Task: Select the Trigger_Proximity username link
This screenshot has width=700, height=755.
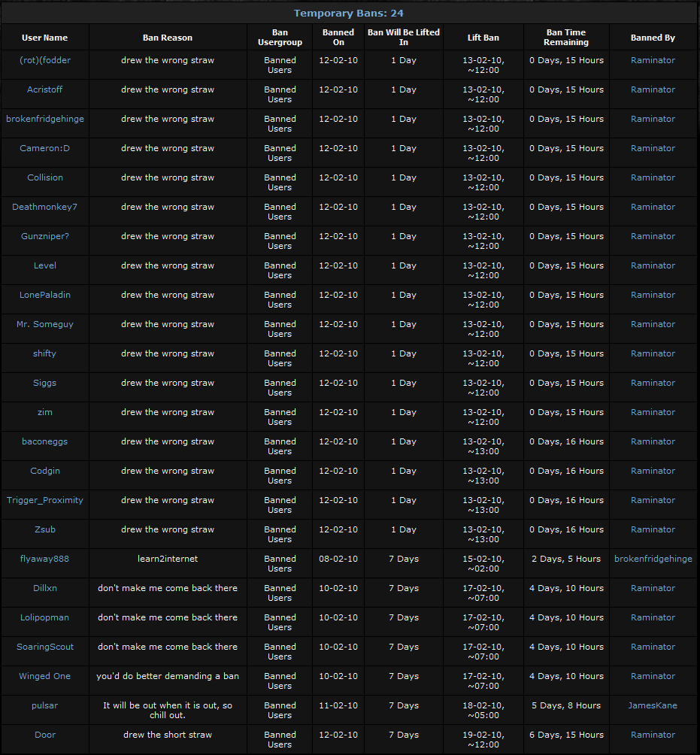Action: tap(45, 500)
